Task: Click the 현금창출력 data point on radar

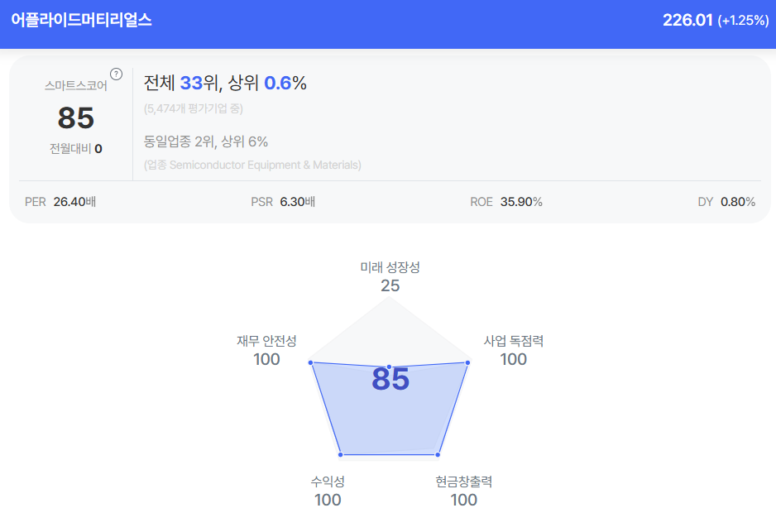Action: click(x=438, y=454)
